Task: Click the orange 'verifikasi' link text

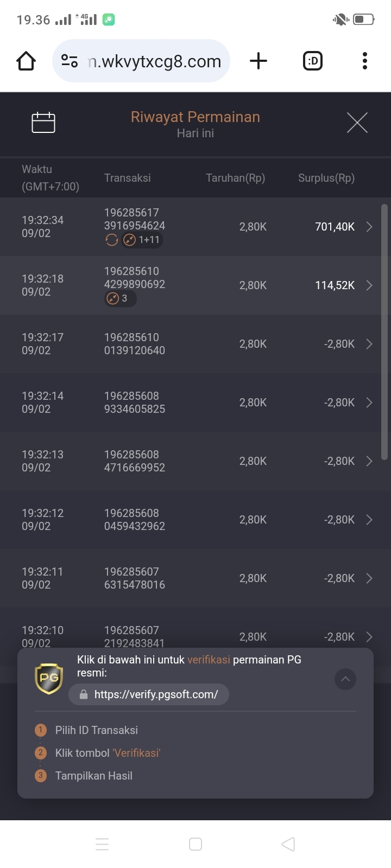Action: tap(209, 660)
